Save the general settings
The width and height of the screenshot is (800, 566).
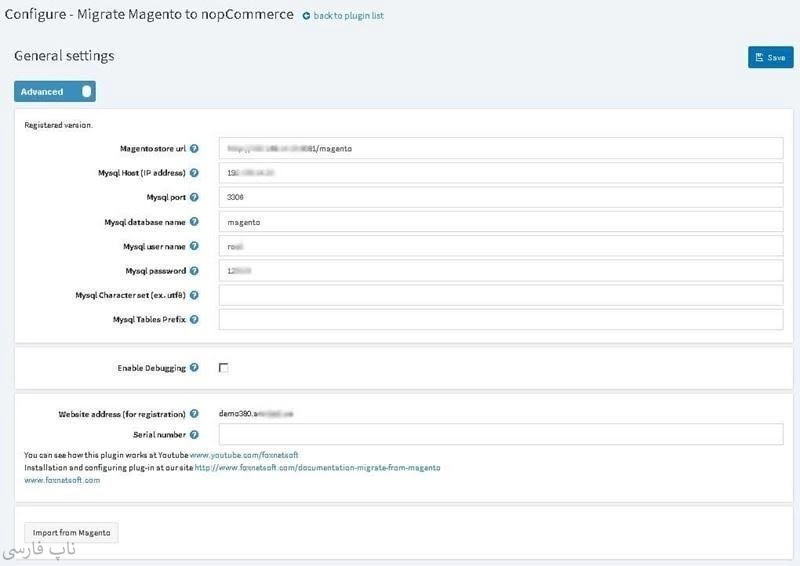click(770, 58)
